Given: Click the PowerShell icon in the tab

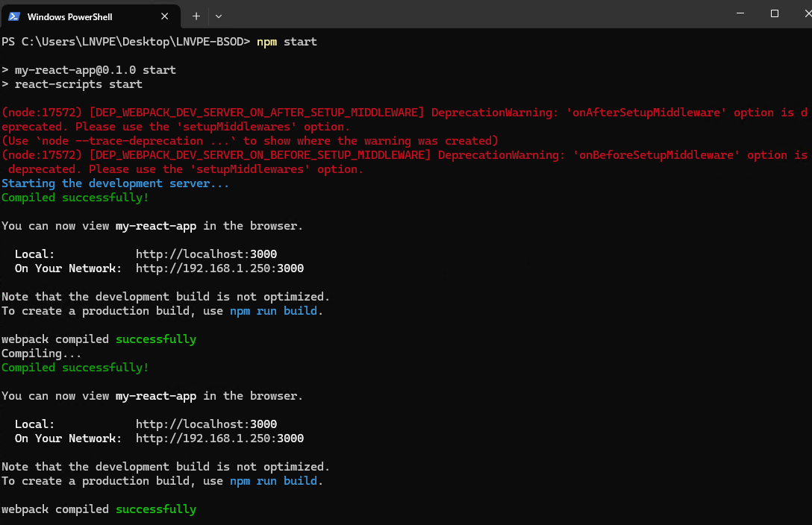Looking at the screenshot, I should (x=14, y=16).
